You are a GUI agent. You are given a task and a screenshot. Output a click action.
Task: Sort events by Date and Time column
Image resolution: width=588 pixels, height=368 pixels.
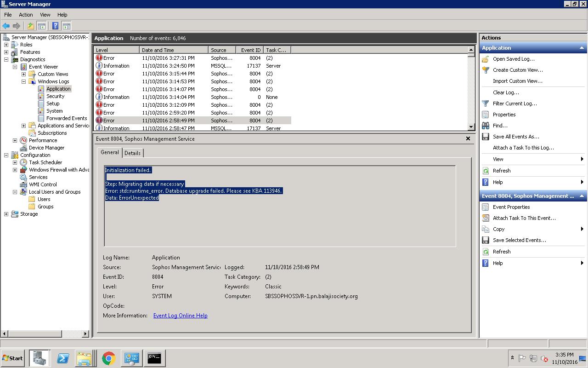tap(174, 50)
